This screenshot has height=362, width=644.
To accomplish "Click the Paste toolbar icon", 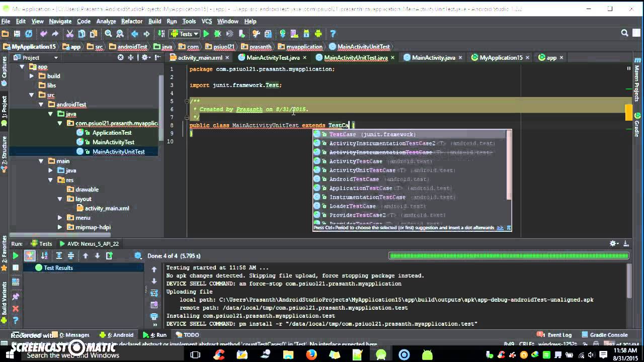I will [94, 34].
